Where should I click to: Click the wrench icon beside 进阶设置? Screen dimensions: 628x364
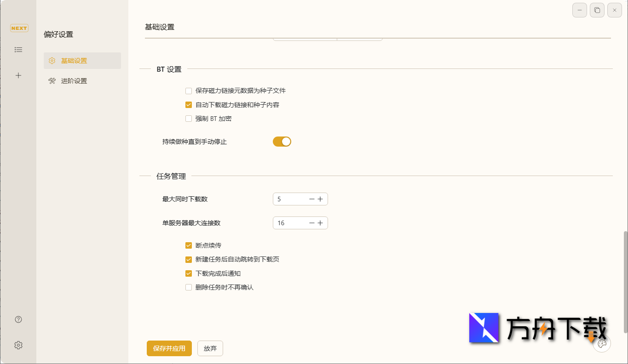tap(52, 80)
